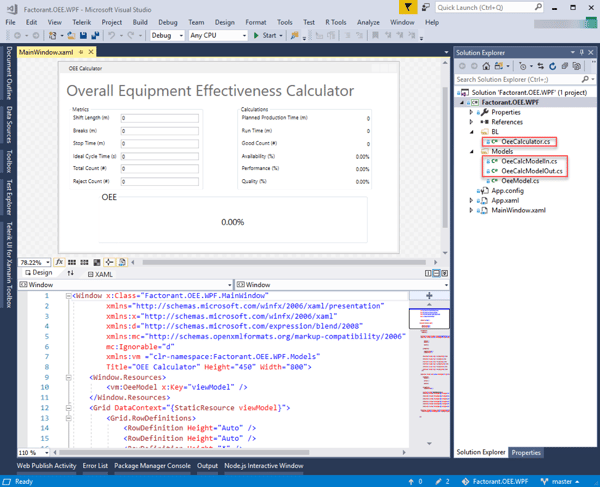Click the master branch in status bar
Image resolution: width=600 pixels, height=487 pixels.
point(560,482)
